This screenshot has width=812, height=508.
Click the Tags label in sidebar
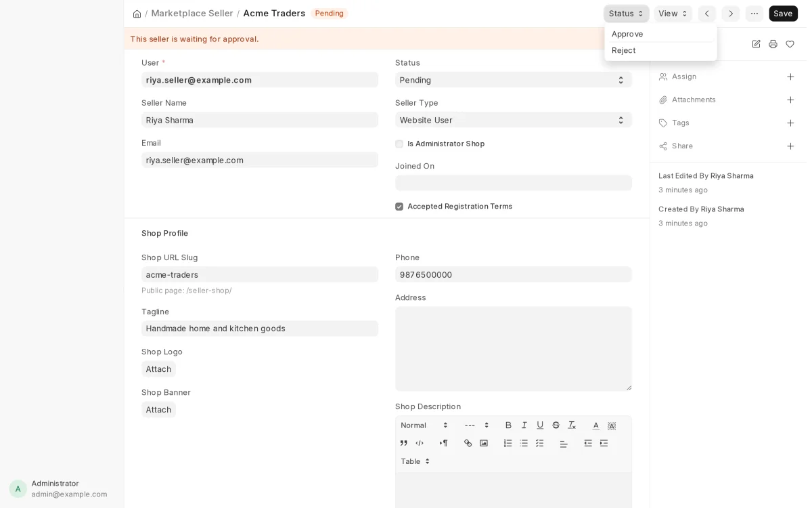coord(681,123)
